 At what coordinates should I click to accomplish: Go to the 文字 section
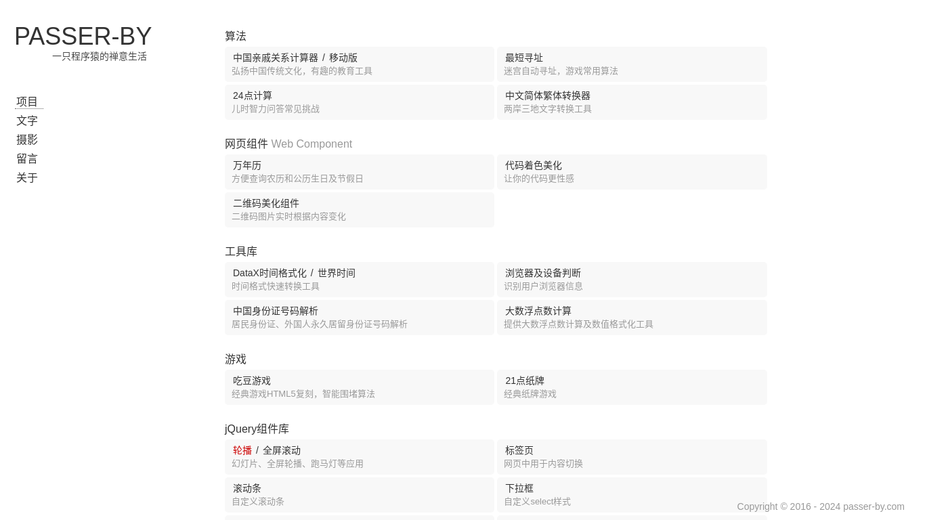coord(27,120)
